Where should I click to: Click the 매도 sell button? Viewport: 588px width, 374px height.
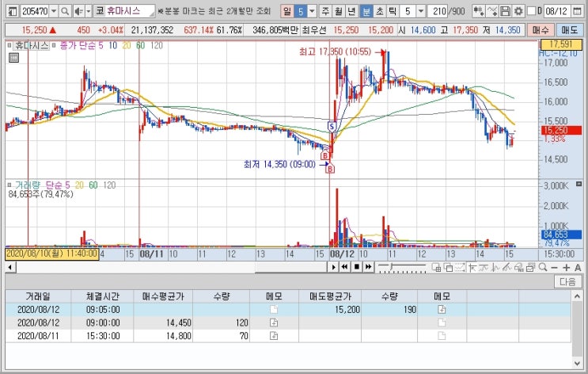[569, 30]
